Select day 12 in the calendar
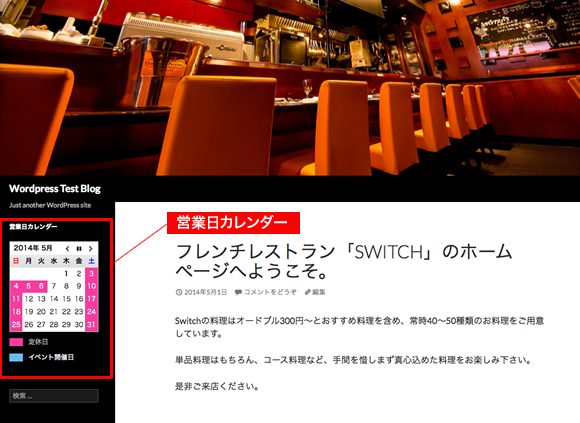 pos(28,299)
